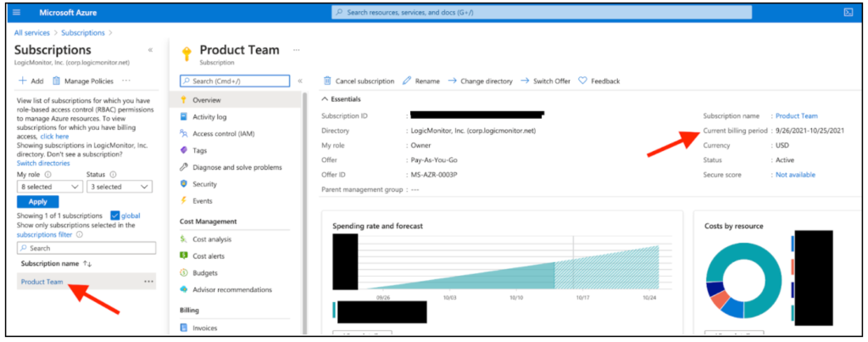Go to All services breadcrumb
Image resolution: width=868 pixels, height=342 pixels.
tap(32, 33)
